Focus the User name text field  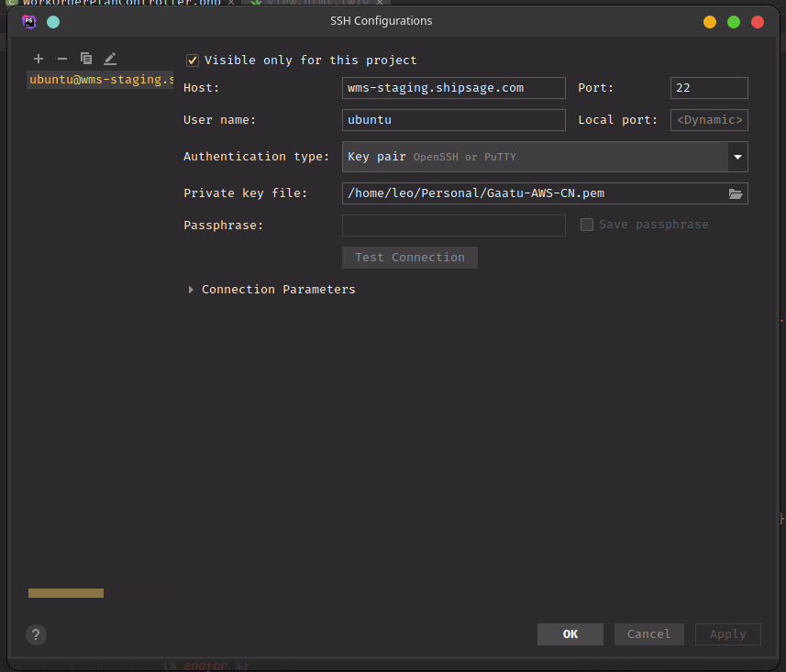pyautogui.click(x=453, y=120)
